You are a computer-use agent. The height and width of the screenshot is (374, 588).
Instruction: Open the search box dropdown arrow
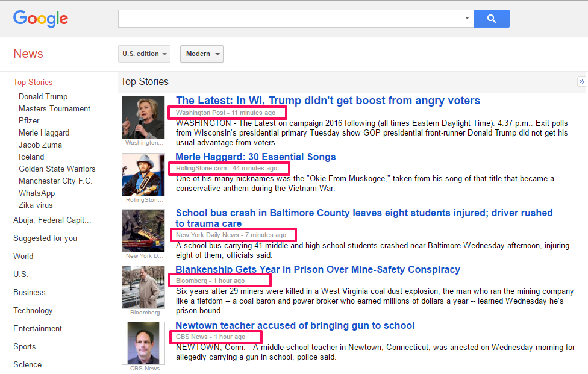[467, 19]
